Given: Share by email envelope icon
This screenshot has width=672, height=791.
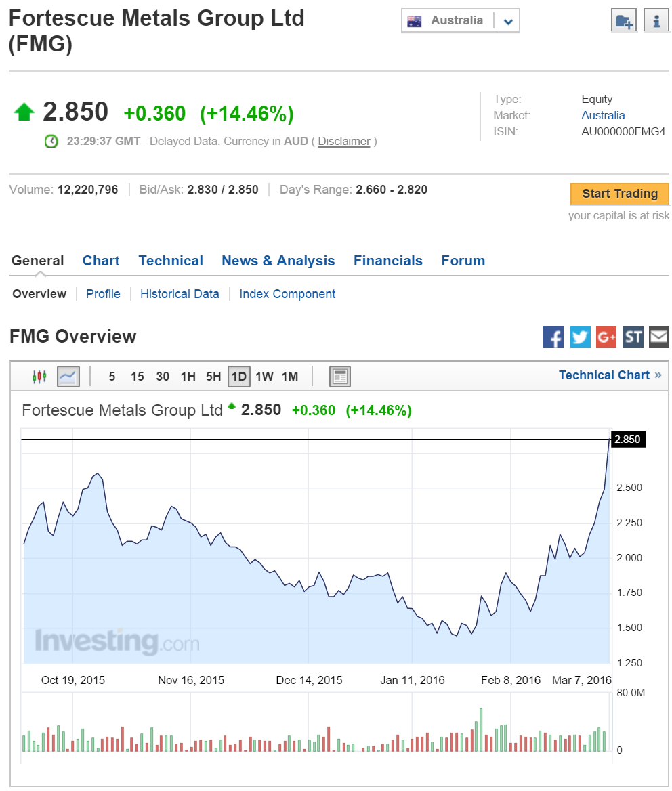Looking at the screenshot, I should pos(658,337).
